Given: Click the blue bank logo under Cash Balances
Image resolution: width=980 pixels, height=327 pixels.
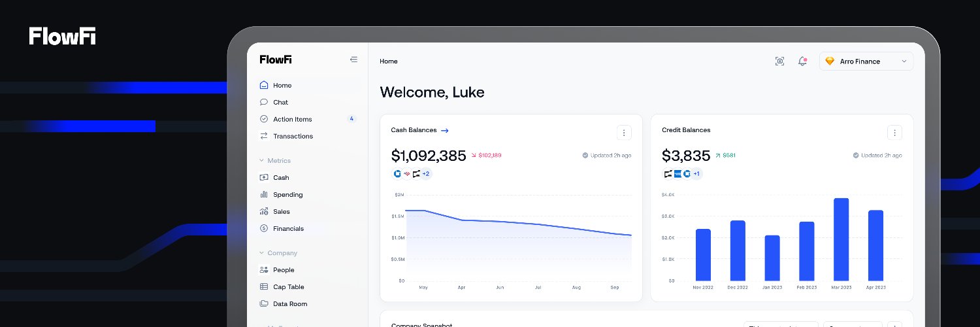Looking at the screenshot, I should (x=397, y=174).
